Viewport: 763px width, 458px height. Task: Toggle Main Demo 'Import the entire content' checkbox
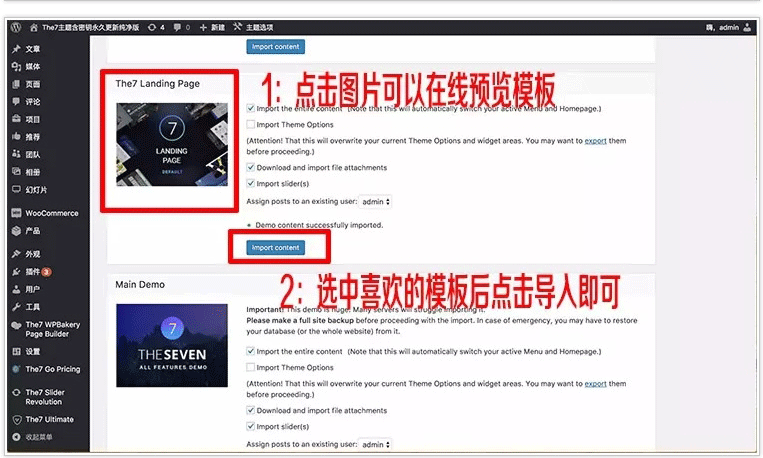(x=251, y=351)
